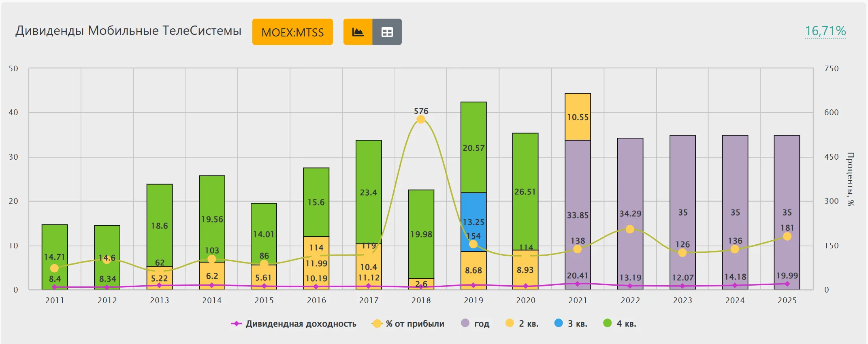Screen dimensions: 868x344
Task: Click the yellow 11.99 segment in 2016
Action: (x=316, y=263)
